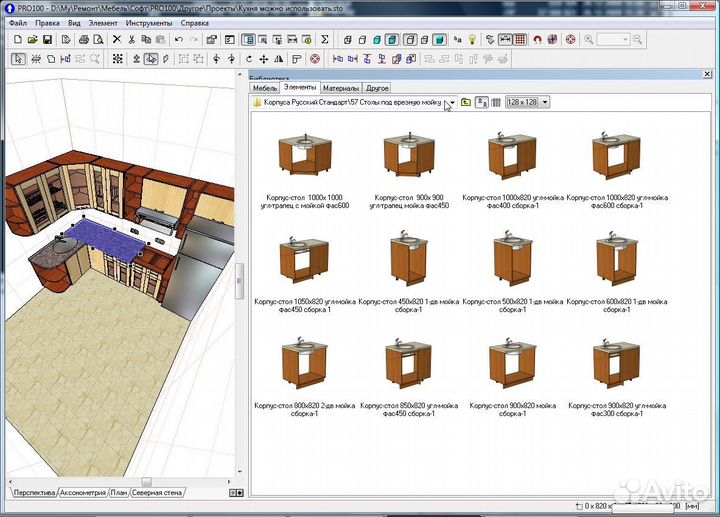Click the Undo arrow icon
This screenshot has height=517, width=720.
point(178,40)
